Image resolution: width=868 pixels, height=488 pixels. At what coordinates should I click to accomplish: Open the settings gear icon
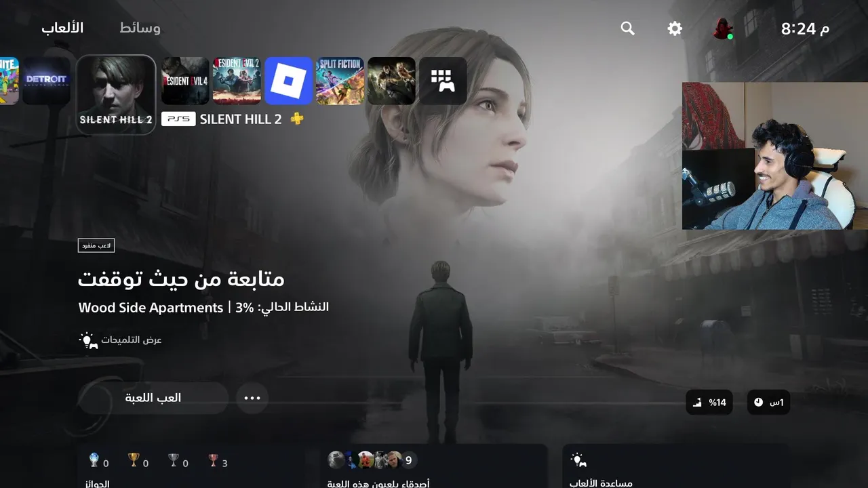tap(675, 28)
